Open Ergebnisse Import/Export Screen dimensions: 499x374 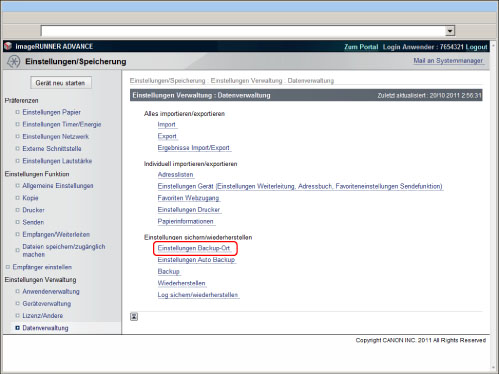click(194, 148)
